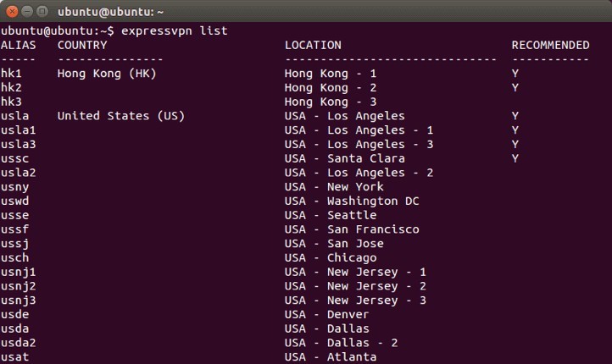Select the usda2 alias

tap(19, 343)
